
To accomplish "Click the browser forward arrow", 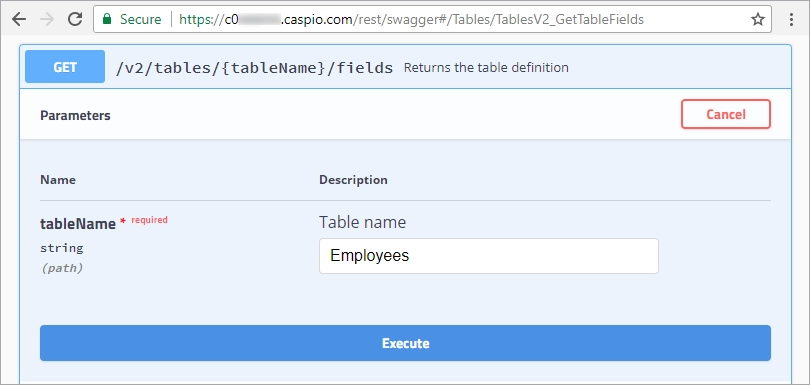I will click(47, 20).
